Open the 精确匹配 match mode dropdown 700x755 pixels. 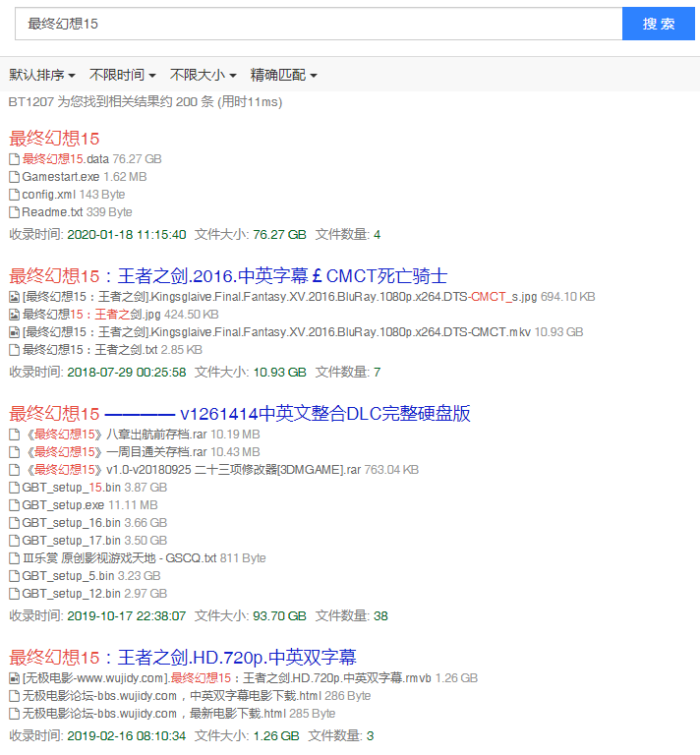283,75
